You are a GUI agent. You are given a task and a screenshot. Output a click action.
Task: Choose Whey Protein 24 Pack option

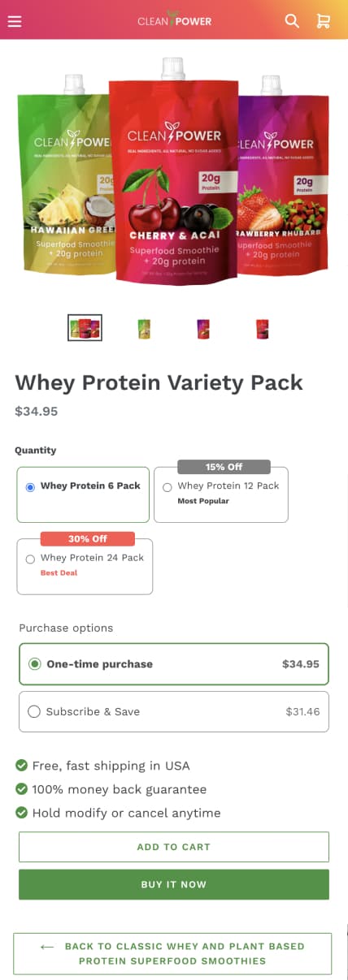pyautogui.click(x=85, y=566)
